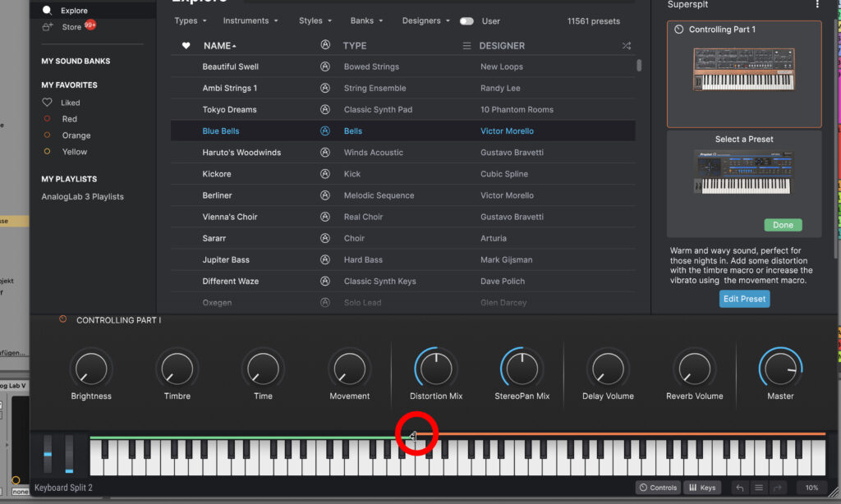The height and width of the screenshot is (504, 841).
Task: Click the Arturia icon in the Berliner row
Action: [325, 195]
